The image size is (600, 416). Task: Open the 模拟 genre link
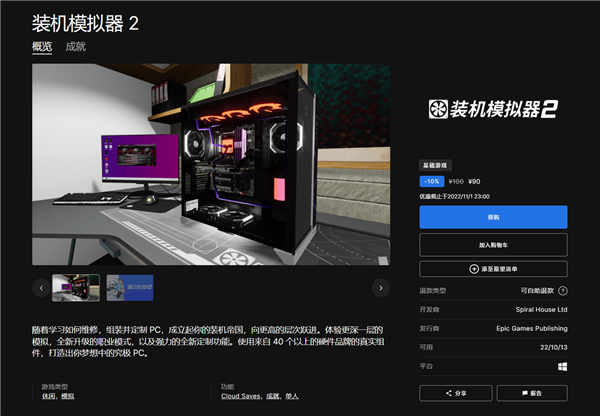point(65,396)
